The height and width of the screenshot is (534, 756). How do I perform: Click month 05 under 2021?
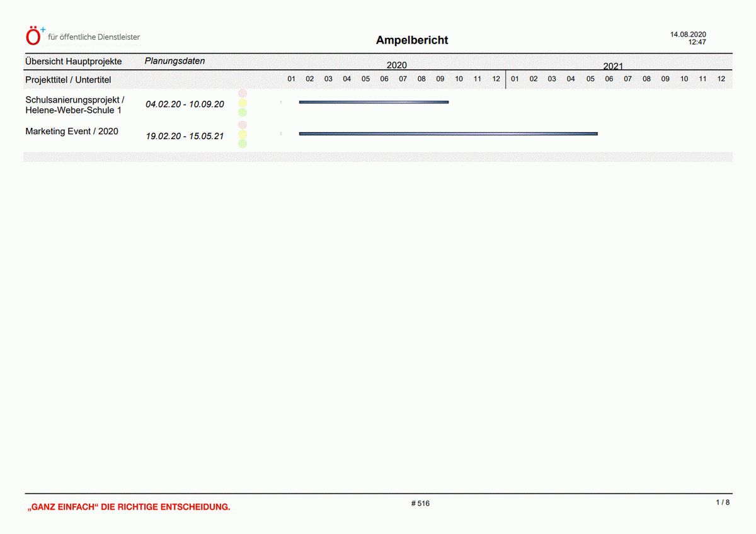(x=590, y=79)
